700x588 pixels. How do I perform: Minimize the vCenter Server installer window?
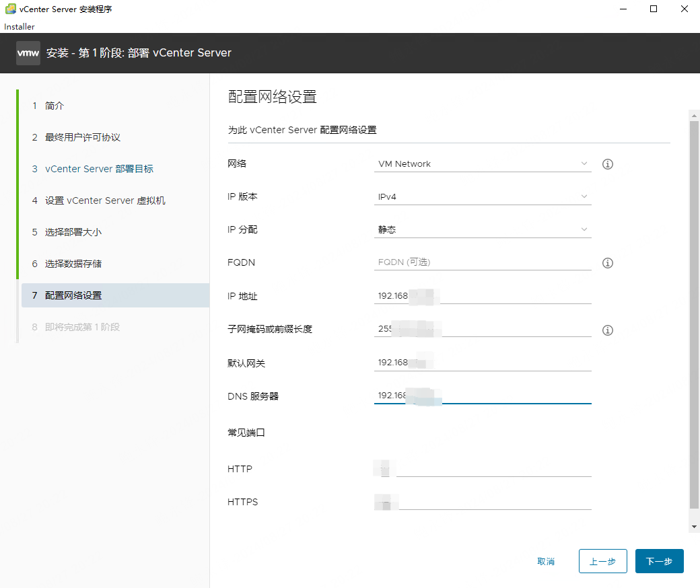click(623, 9)
